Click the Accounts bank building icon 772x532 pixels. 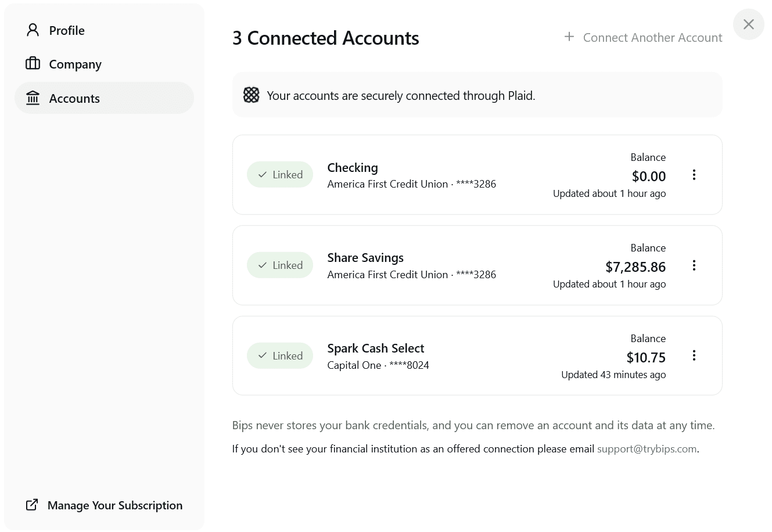(x=33, y=98)
